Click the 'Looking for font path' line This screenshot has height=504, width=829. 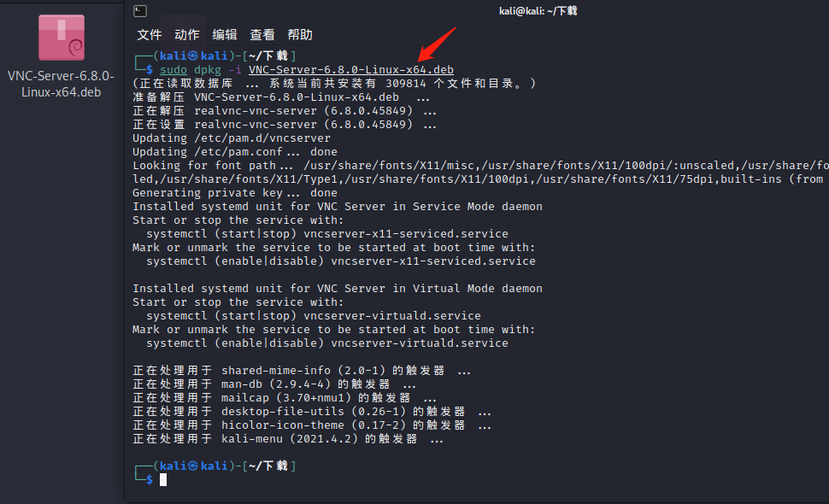480,166
